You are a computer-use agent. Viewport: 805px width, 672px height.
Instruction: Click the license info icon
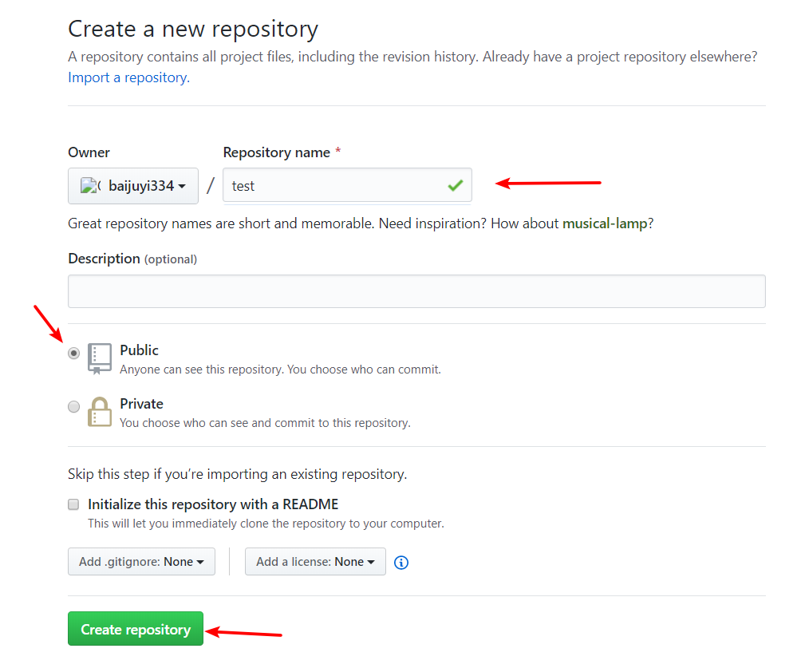[x=401, y=563]
